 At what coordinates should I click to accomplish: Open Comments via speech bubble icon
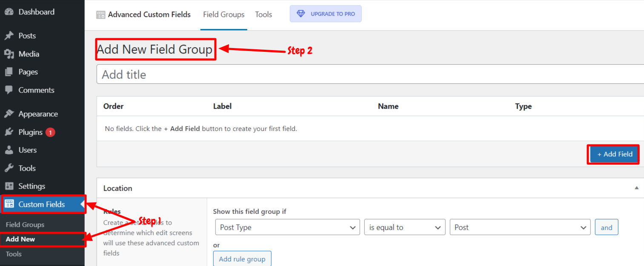[x=9, y=90]
